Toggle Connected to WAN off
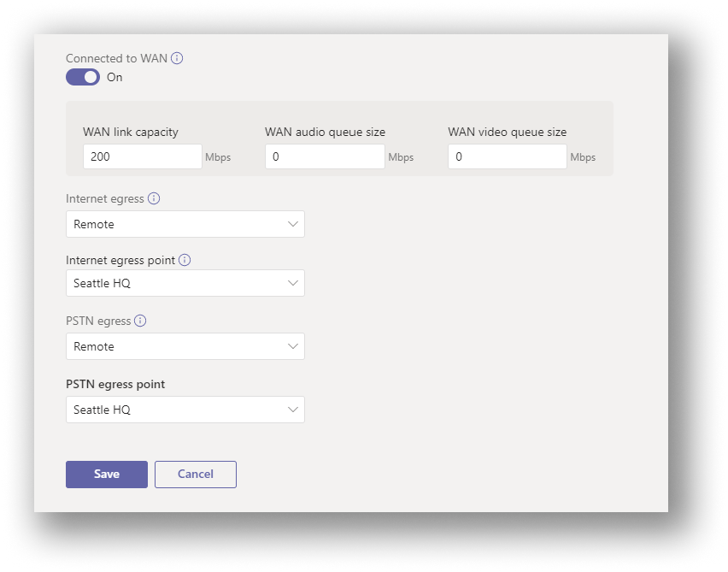 tap(82, 76)
